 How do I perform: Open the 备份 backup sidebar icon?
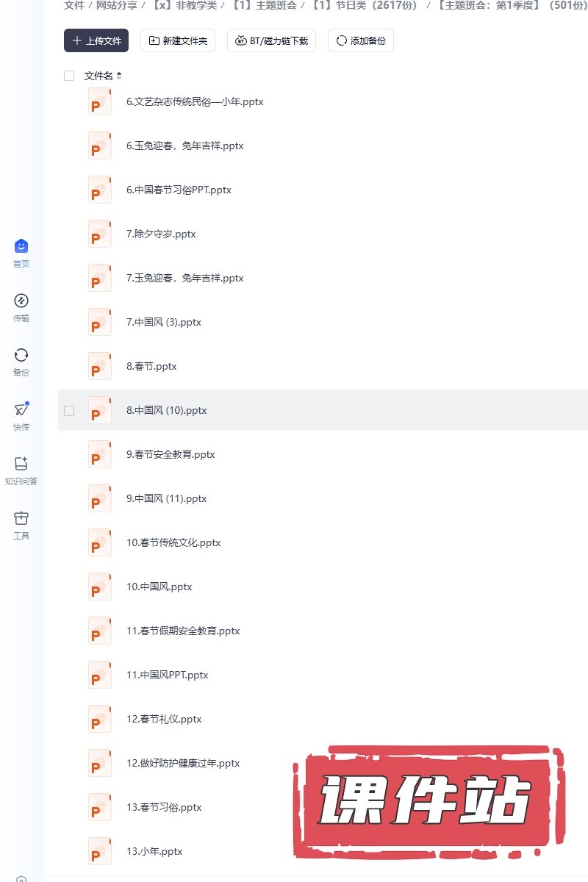click(x=21, y=362)
